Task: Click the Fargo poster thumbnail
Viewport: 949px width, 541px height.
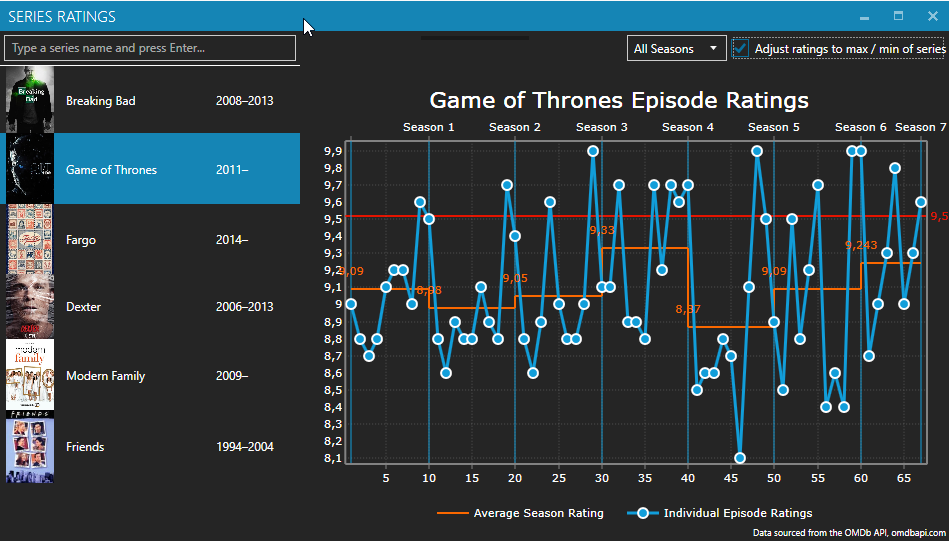Action: (x=30, y=240)
